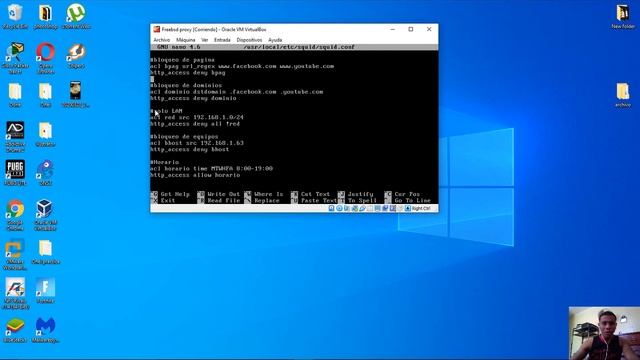This screenshot has width=640, height=360.
Task: Click the '#bloqueo de dominios' comment line
Action: click(x=186, y=85)
